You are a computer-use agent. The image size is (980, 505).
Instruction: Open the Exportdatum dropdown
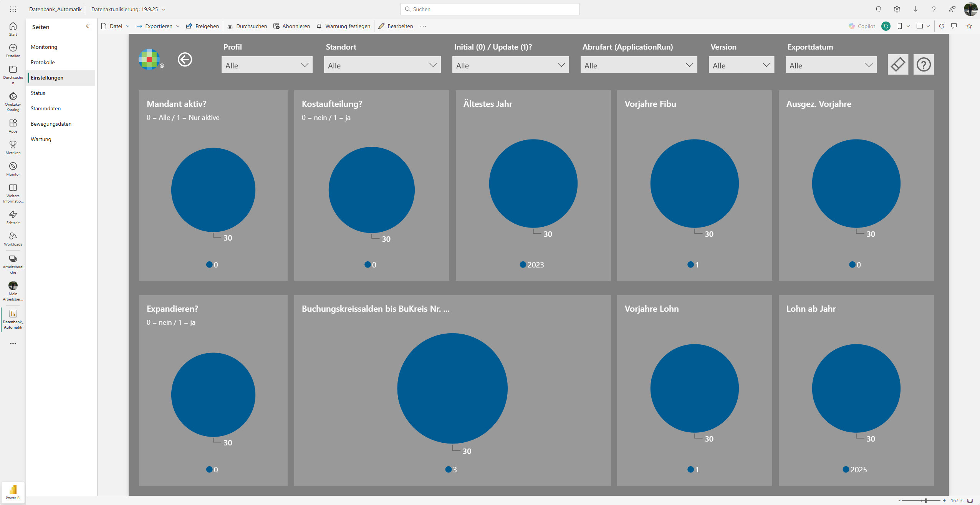pyautogui.click(x=831, y=65)
